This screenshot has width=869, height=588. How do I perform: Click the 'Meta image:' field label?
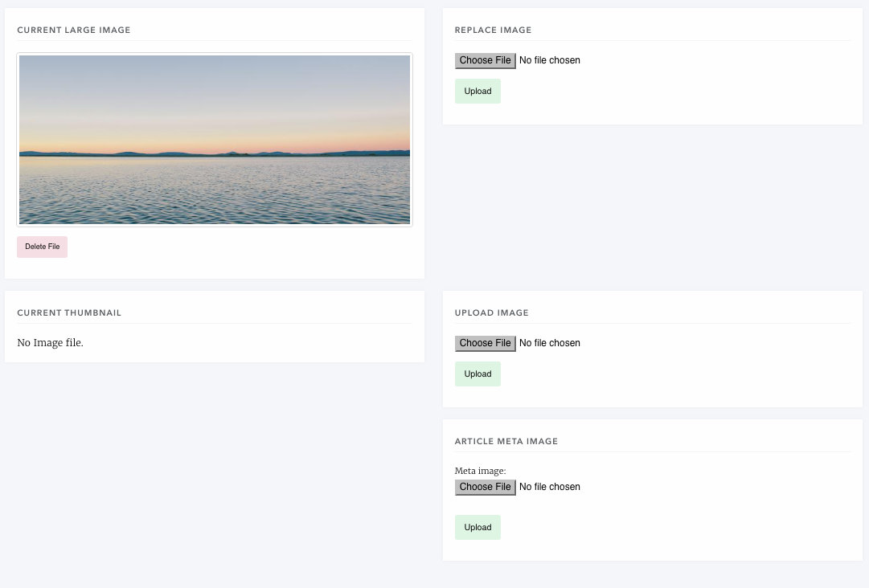coord(480,471)
